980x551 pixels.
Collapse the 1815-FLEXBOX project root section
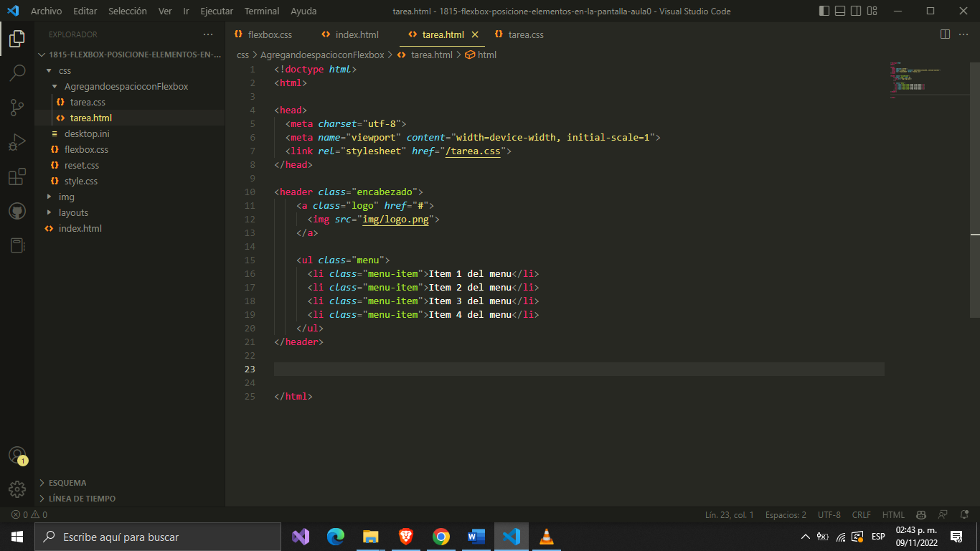click(x=130, y=55)
